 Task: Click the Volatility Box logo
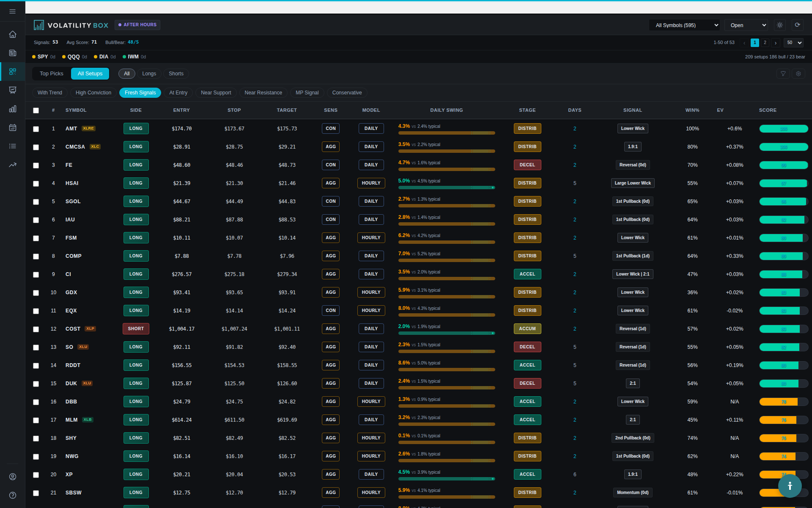71,25
